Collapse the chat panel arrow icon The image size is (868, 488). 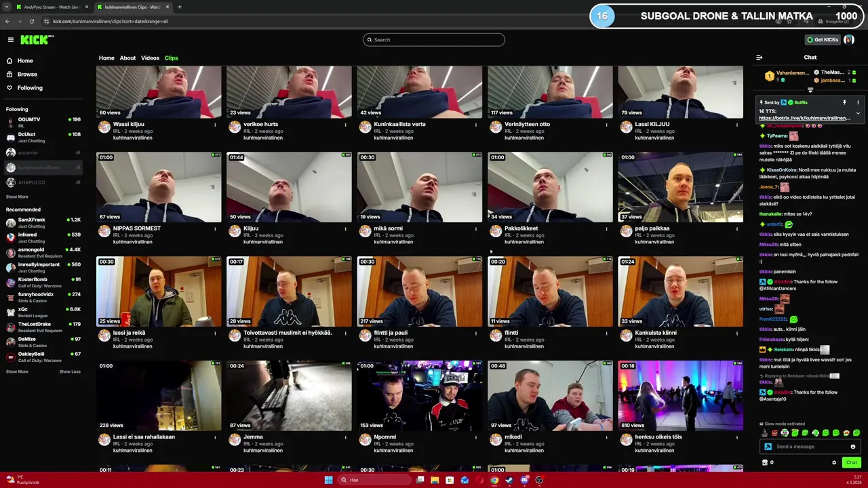(759, 58)
